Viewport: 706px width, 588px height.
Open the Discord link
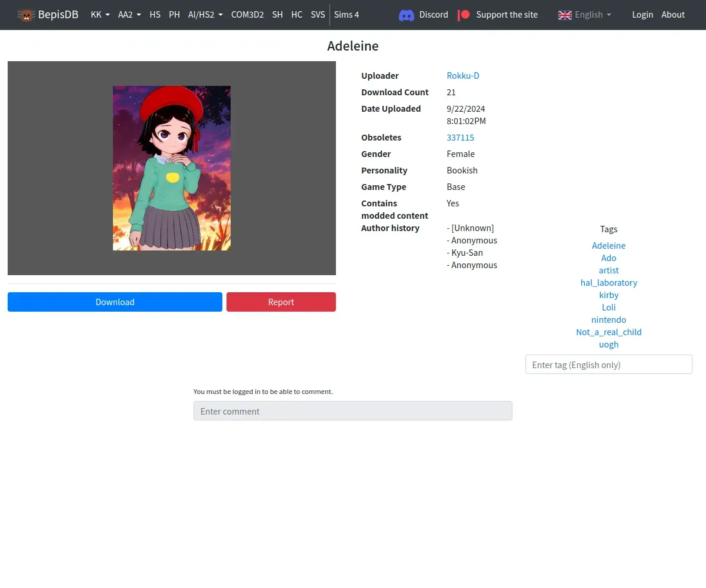pos(434,15)
